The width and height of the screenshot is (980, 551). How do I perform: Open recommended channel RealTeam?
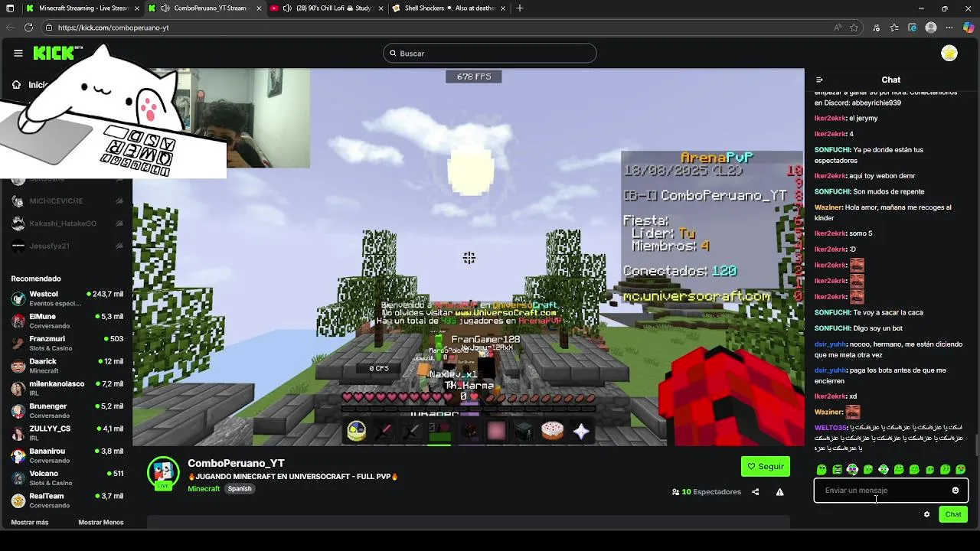pyautogui.click(x=67, y=500)
